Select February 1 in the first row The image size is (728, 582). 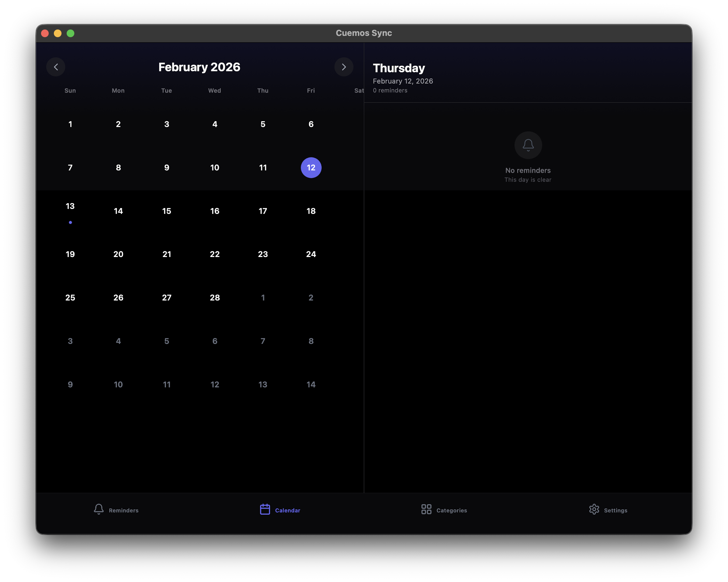pos(70,124)
